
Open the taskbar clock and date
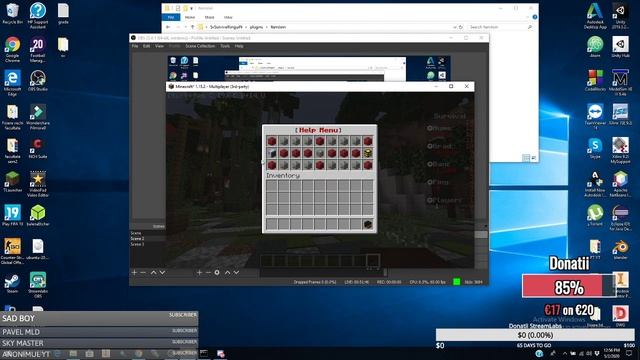[611, 353]
